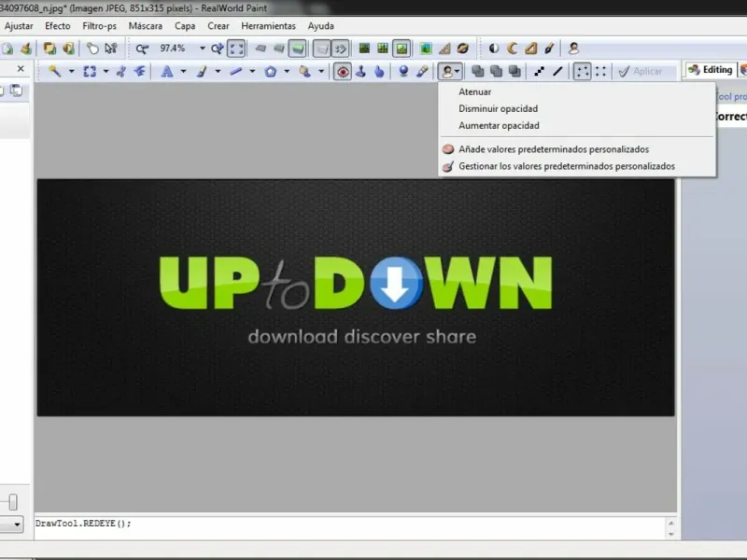Click the half-black contrast circle icon

(494, 49)
